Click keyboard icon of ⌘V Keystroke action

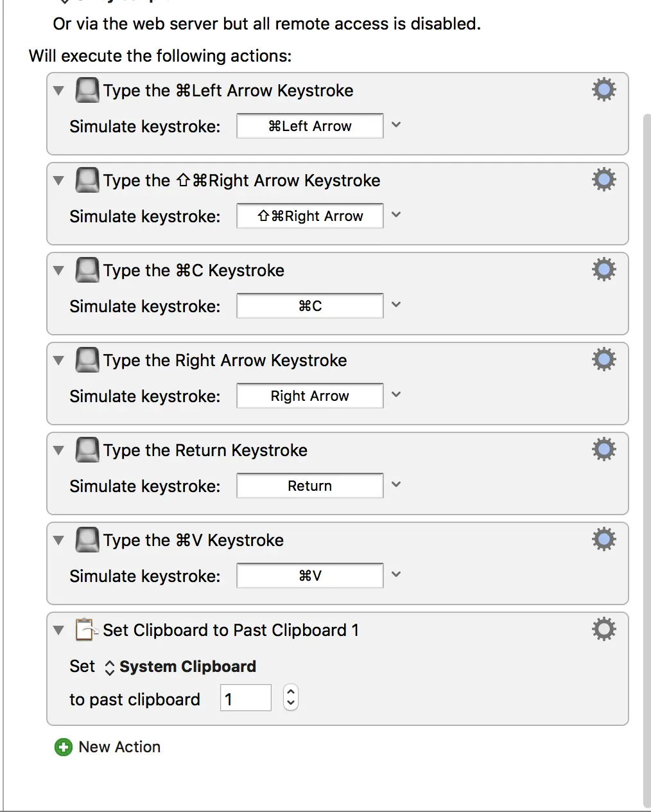click(87, 540)
